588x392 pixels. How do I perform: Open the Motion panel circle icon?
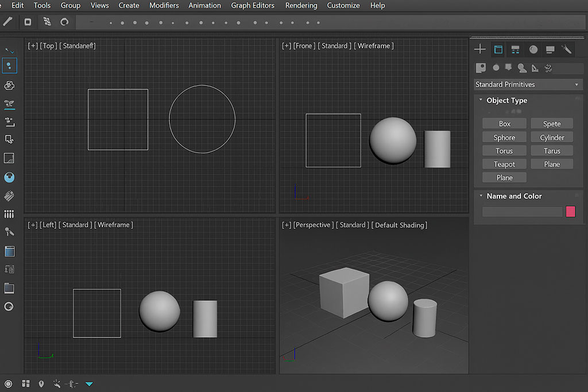click(533, 49)
